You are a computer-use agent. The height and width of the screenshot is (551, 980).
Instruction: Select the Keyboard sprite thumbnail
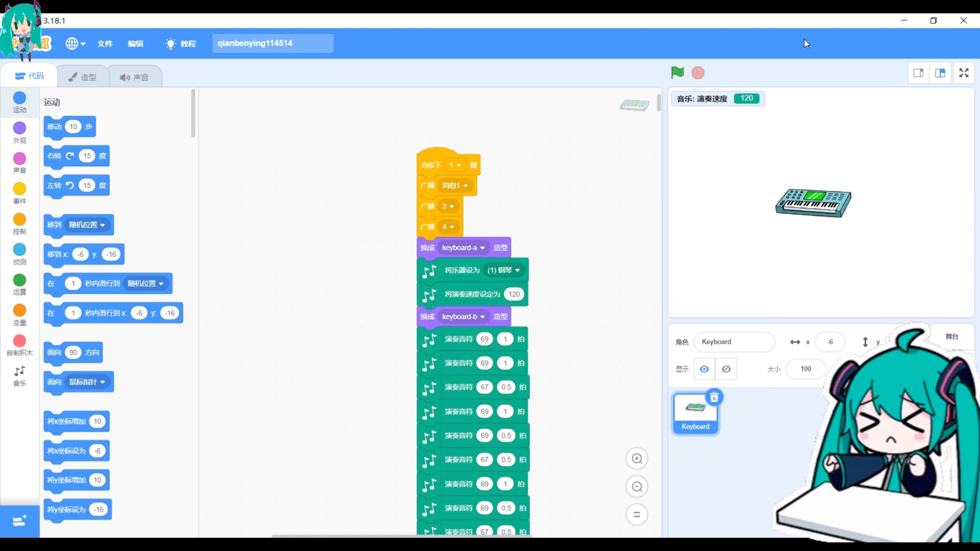[695, 413]
